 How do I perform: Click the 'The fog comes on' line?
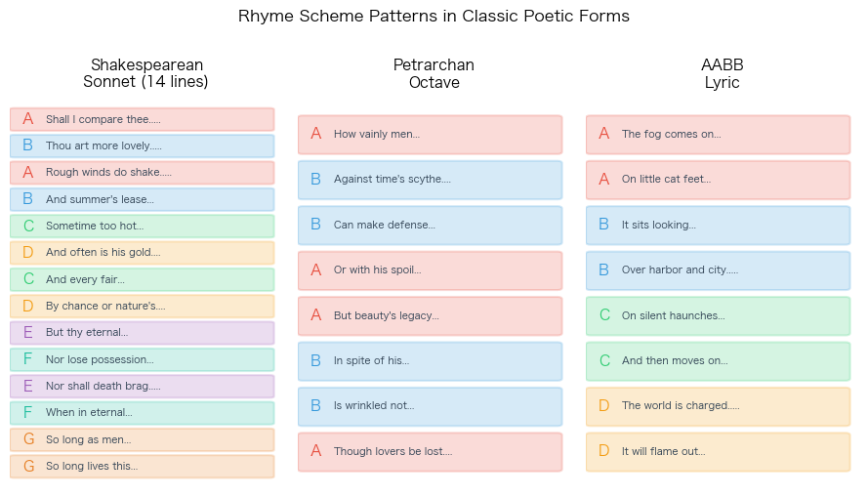click(x=718, y=135)
